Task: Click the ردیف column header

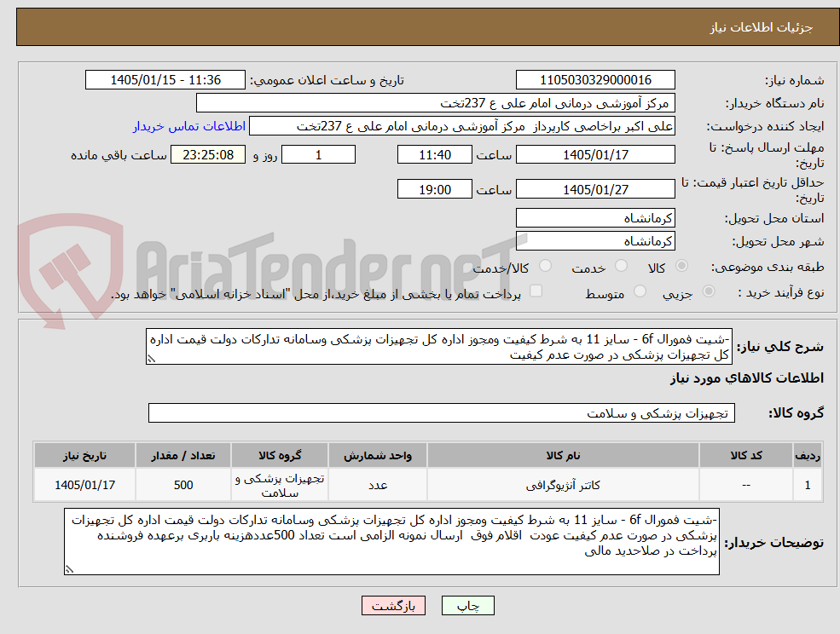Action: click(x=808, y=455)
